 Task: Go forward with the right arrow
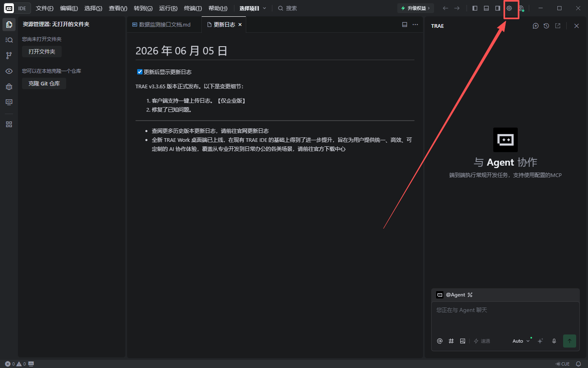pos(457,8)
